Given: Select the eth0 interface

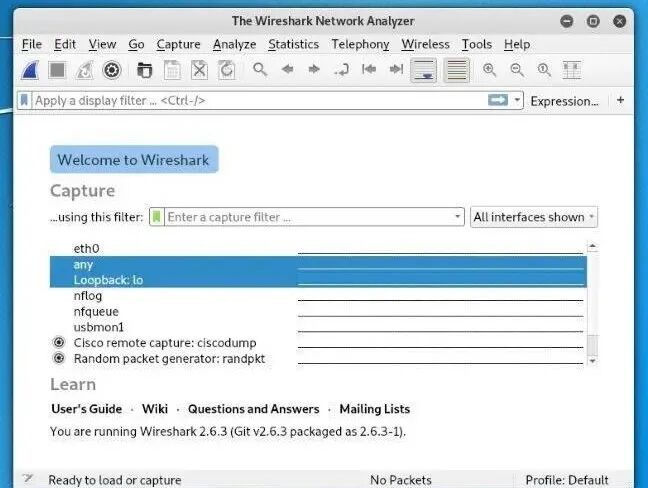Looking at the screenshot, I should pos(318,248).
